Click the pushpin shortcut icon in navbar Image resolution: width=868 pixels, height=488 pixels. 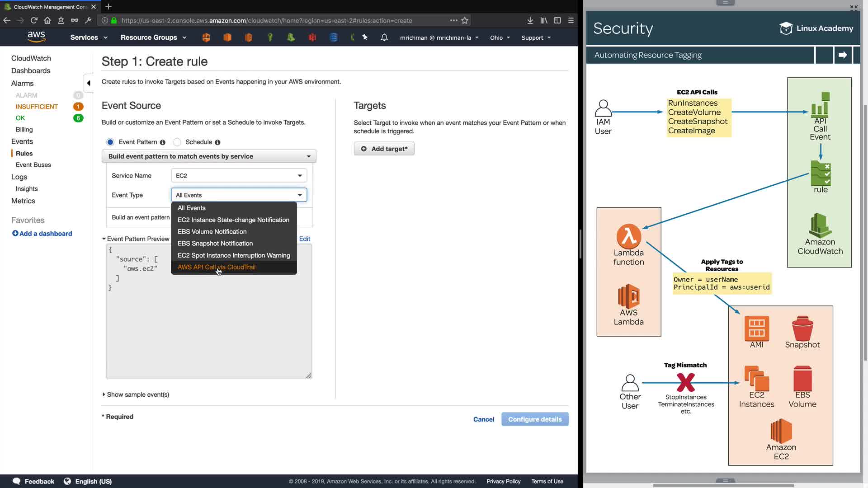[365, 37]
